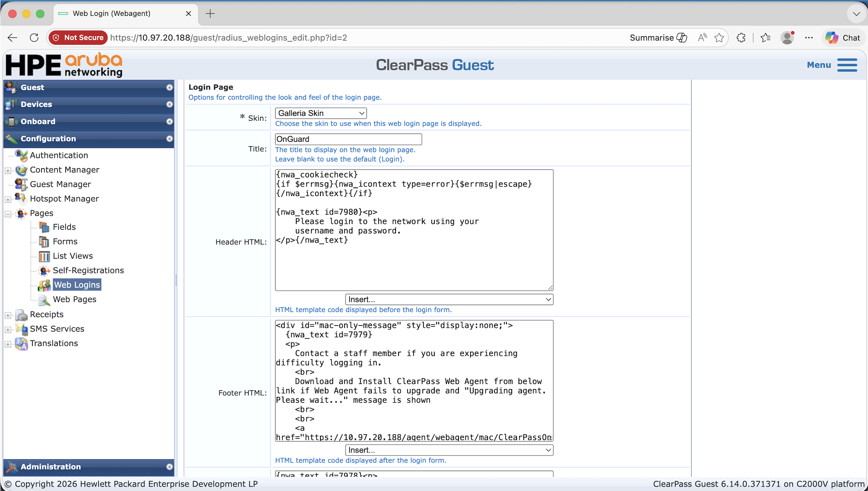Open the Self-Registrations page

pyautogui.click(x=88, y=270)
